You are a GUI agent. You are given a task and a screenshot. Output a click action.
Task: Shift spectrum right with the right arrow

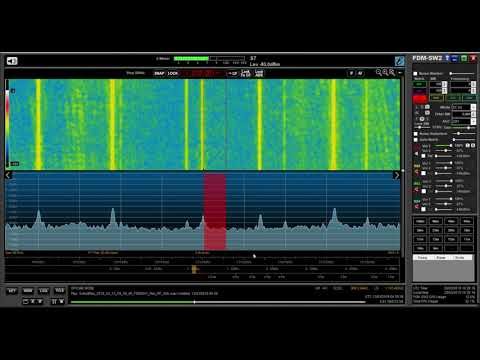(396, 175)
